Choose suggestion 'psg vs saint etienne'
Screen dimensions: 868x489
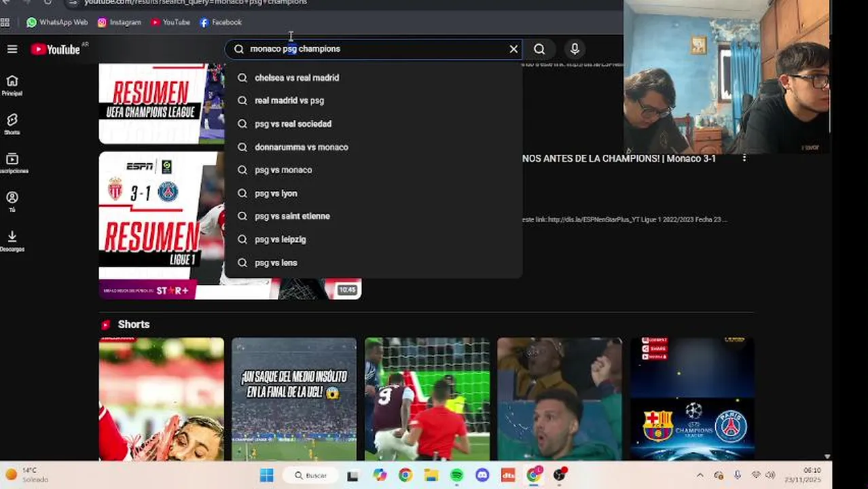tap(374, 216)
